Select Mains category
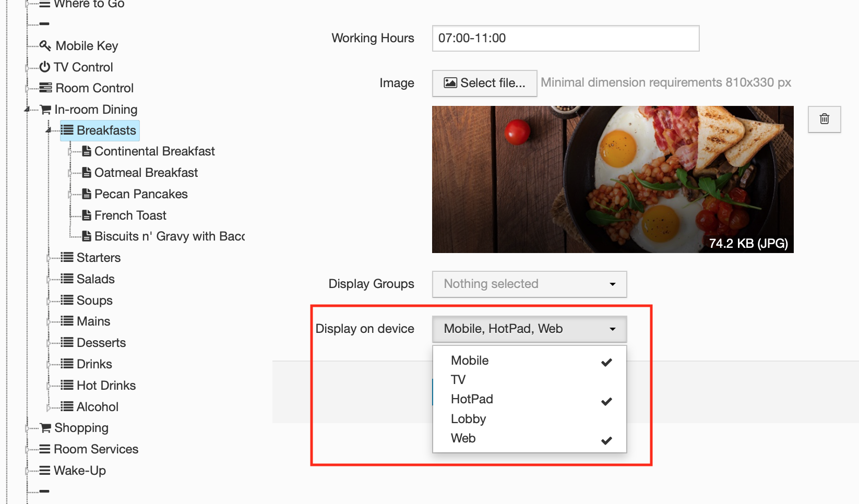This screenshot has width=859, height=504. [x=93, y=321]
